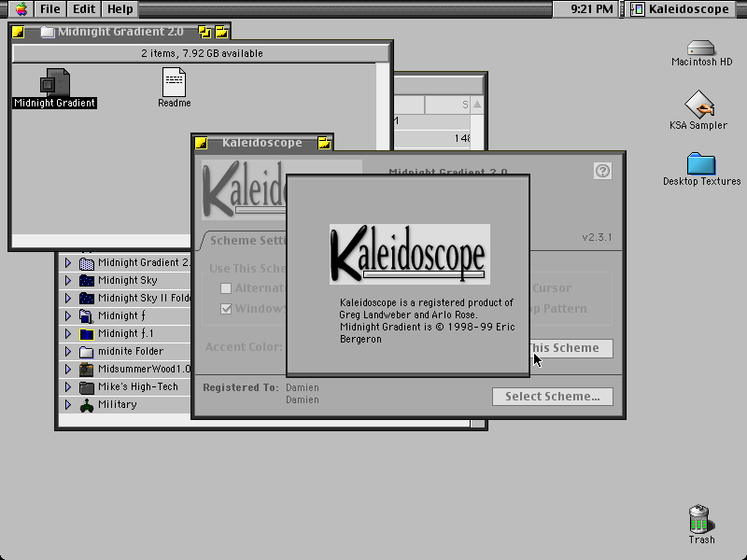
Task: Click the sort order button in list window
Action: [x=477, y=105]
